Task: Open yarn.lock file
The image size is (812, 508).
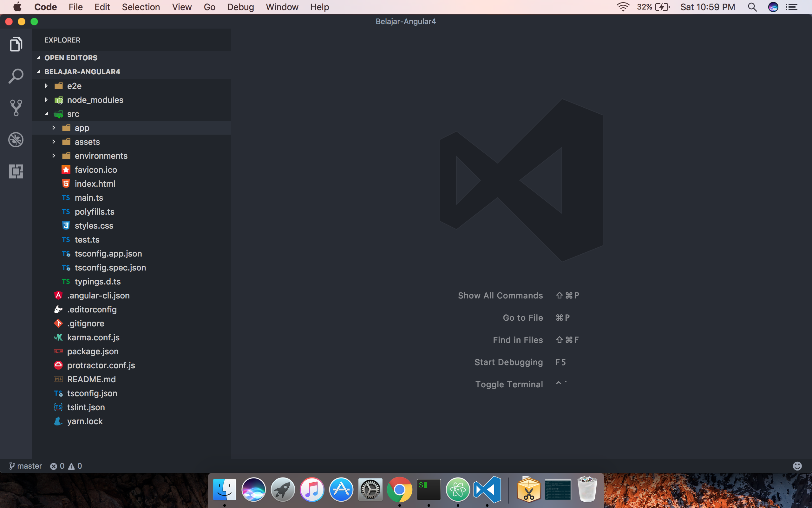Action: [131, 421]
